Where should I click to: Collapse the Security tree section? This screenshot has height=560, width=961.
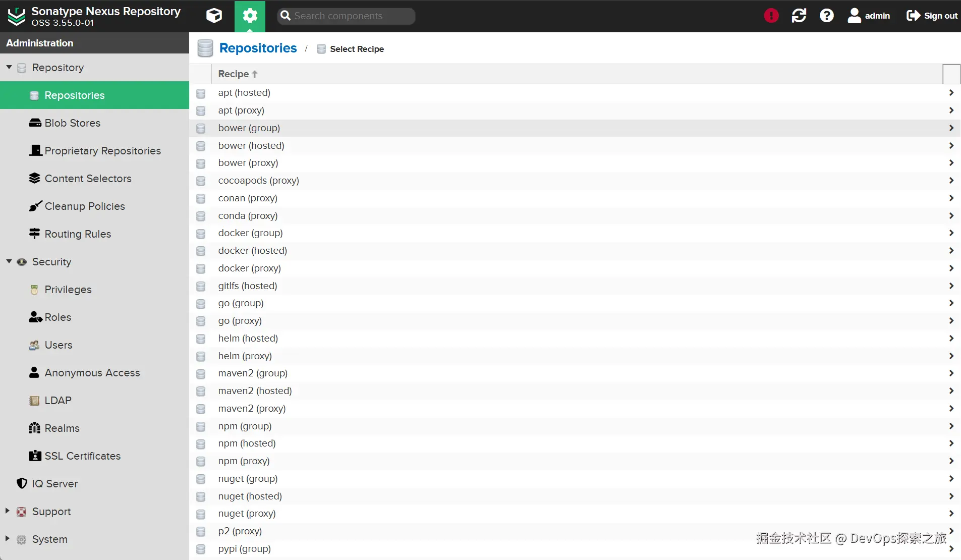(9, 261)
